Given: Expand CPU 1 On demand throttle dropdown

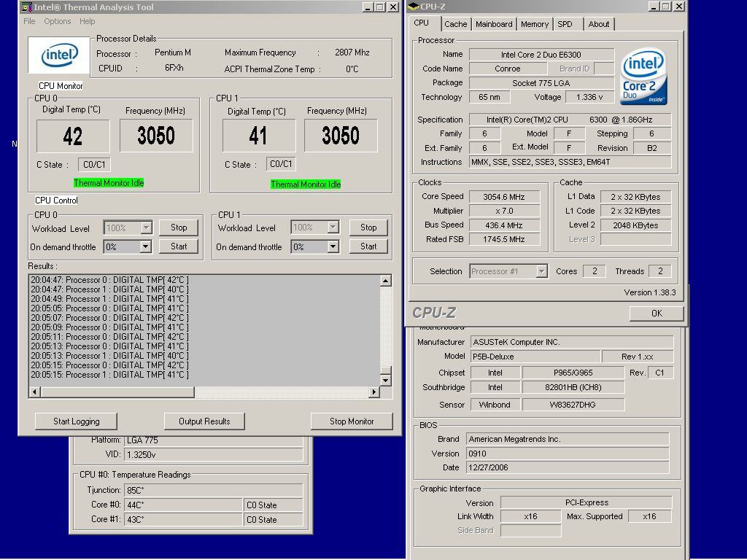Looking at the screenshot, I should tap(333, 246).
